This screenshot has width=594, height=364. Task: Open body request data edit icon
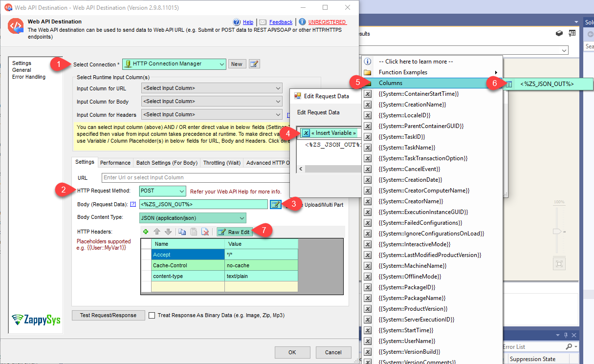[275, 204]
